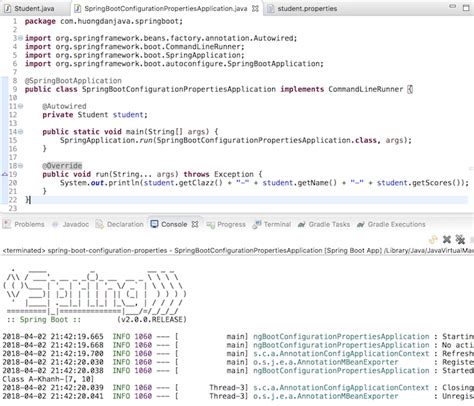
Task: Minimize the editor area
Action: point(452,7)
